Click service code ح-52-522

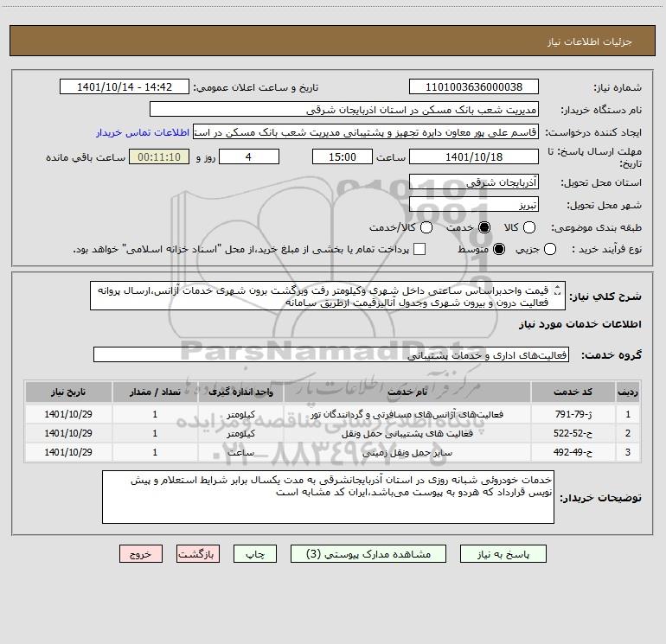pyautogui.click(x=573, y=433)
